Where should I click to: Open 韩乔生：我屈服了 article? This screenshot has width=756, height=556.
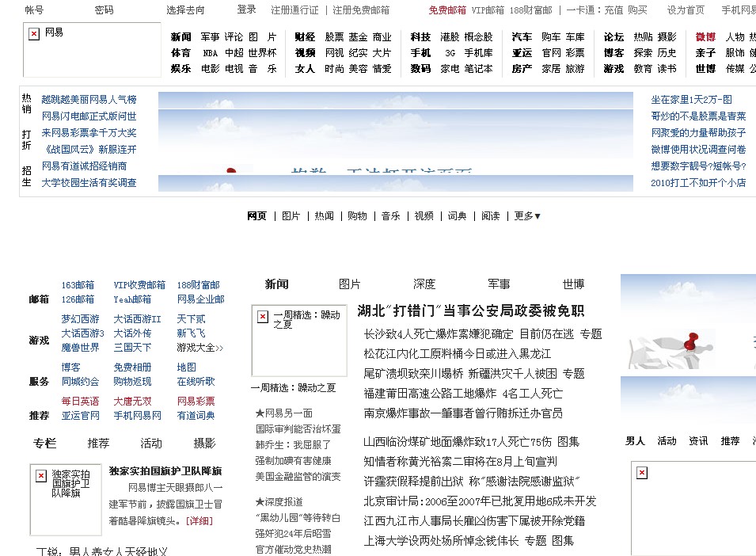tap(293, 444)
